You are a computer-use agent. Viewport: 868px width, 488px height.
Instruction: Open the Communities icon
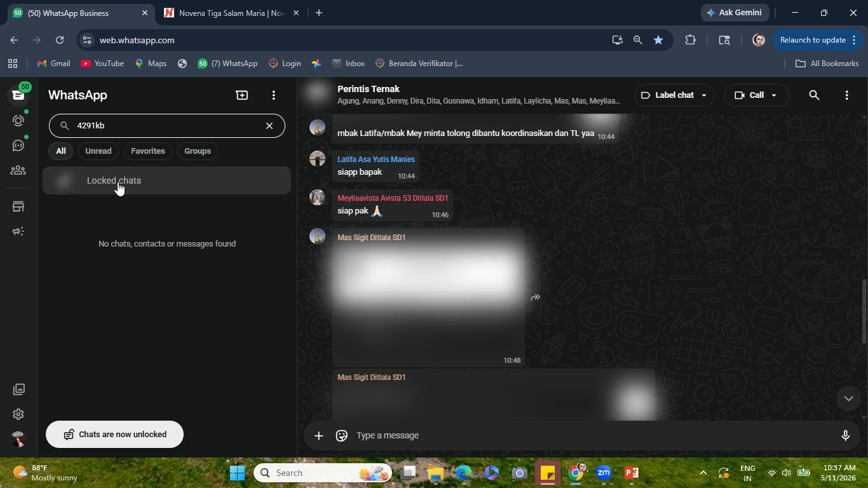pyautogui.click(x=18, y=170)
